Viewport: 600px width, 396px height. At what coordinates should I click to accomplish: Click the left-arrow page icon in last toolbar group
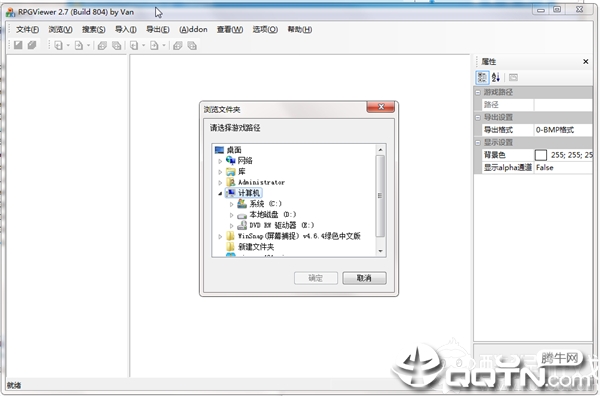134,46
